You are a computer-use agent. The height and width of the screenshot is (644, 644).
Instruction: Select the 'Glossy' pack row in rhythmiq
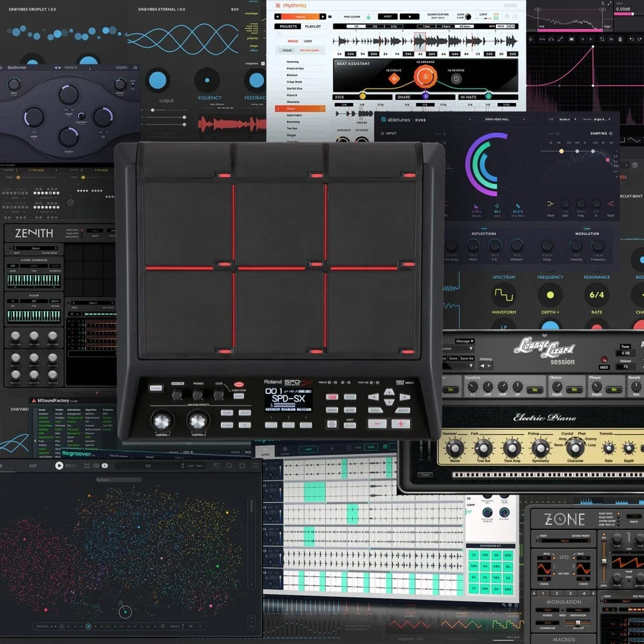[300, 108]
